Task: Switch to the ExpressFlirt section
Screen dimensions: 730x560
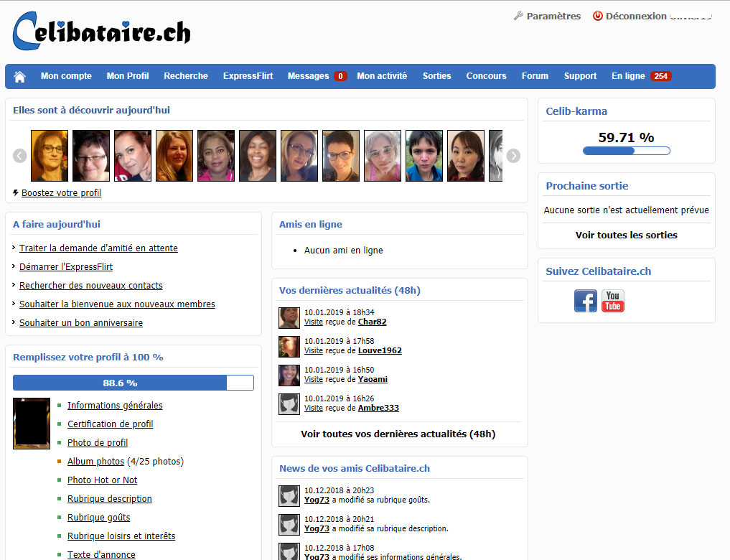Action: [248, 76]
